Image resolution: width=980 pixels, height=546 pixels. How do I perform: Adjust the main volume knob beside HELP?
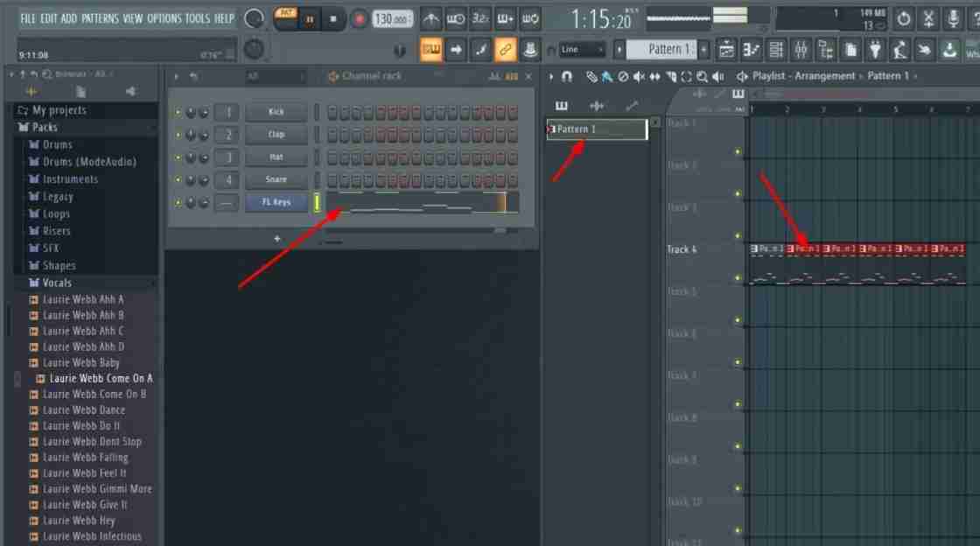pyautogui.click(x=254, y=18)
